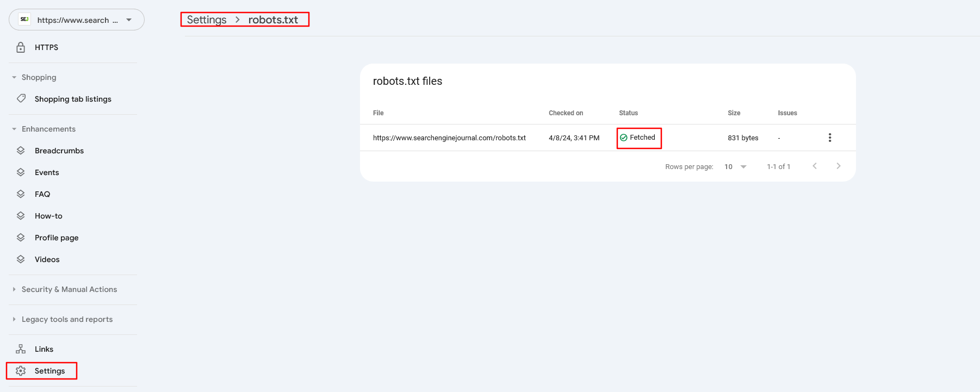This screenshot has height=392, width=980.
Task: Click the HTTPS lock icon
Action: (21, 47)
